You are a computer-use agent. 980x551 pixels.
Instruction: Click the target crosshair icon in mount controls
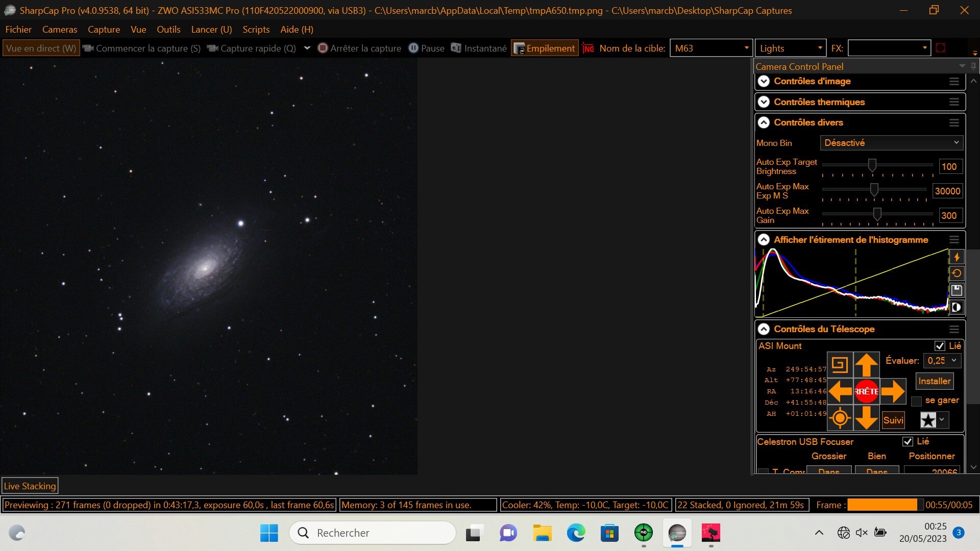[840, 418]
